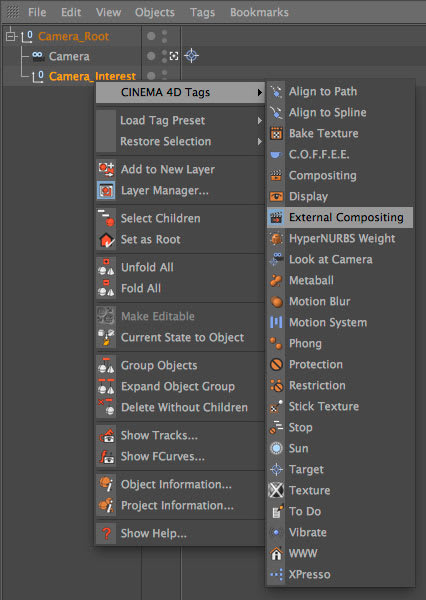Click the Target tag icon on Camera row
The height and width of the screenshot is (600, 426).
coord(191,56)
